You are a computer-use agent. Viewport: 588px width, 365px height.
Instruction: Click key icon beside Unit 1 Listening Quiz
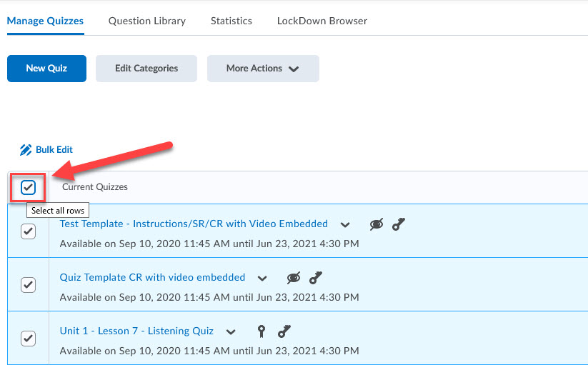[x=284, y=331]
